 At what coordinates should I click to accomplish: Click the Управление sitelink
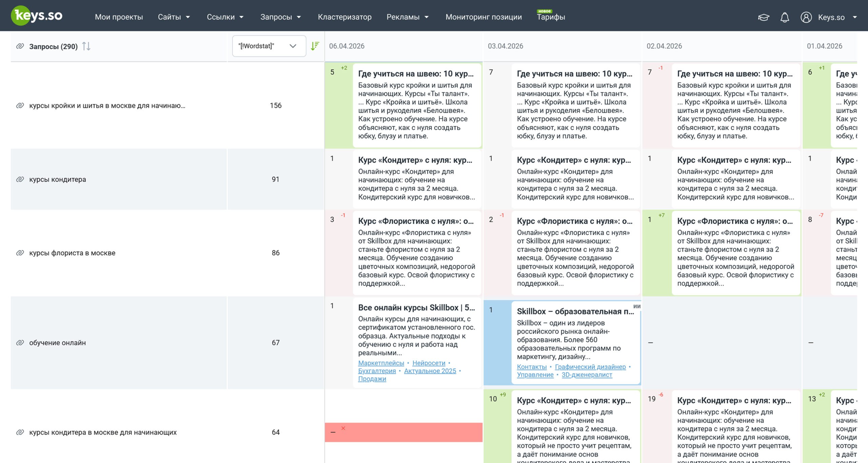click(x=535, y=374)
